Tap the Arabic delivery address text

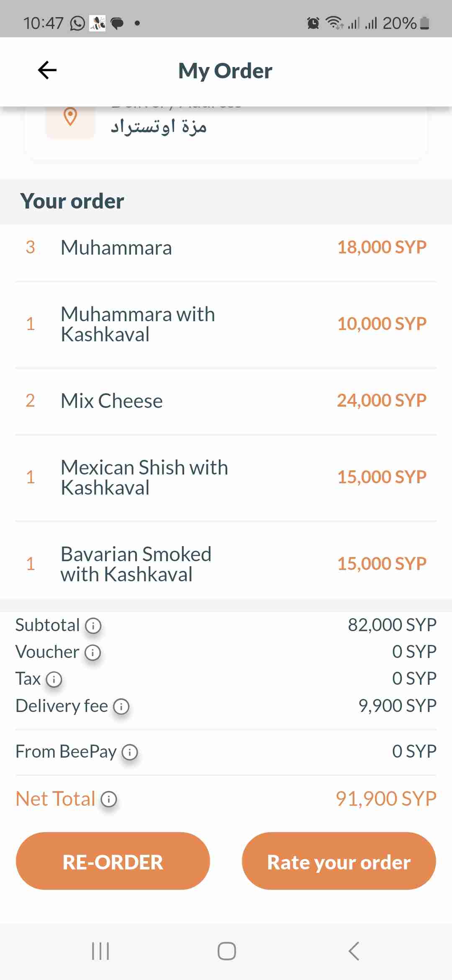coord(159,126)
